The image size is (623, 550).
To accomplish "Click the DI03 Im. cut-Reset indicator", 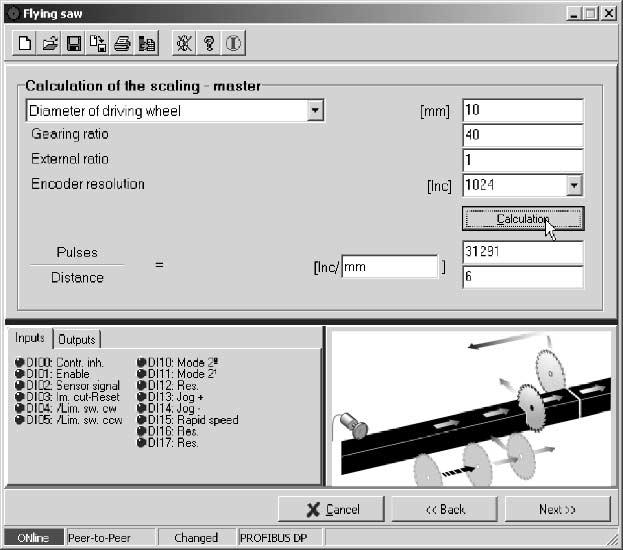I will point(19,397).
